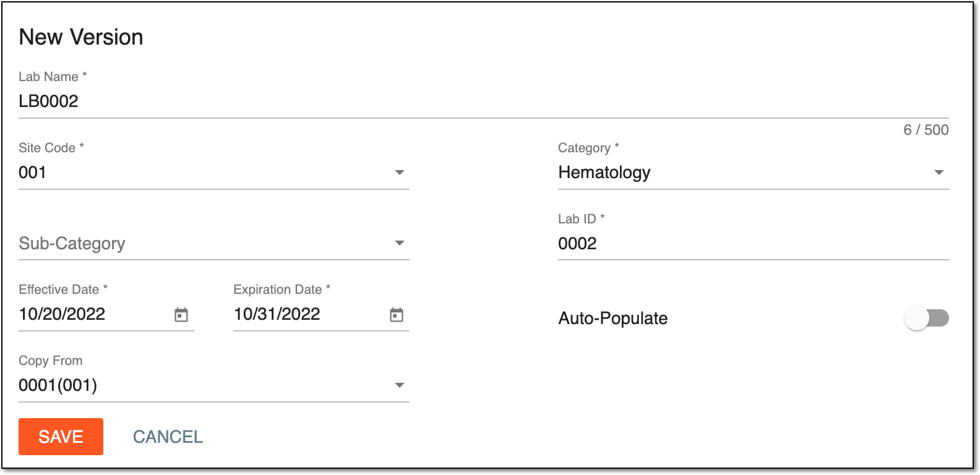Toggle the Auto-Populate switch
Viewport: 980px width, 475px height.
(x=926, y=319)
